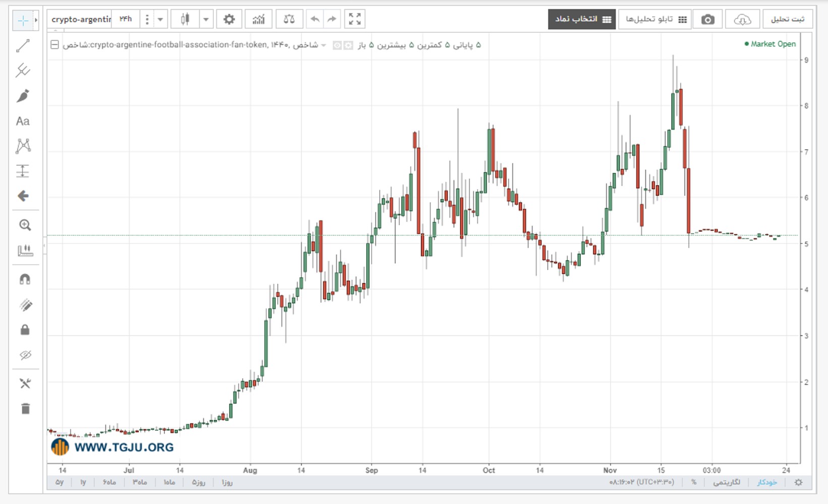This screenshot has width=828, height=504.
Task: Click the انتخاب نماد button
Action: (x=582, y=19)
